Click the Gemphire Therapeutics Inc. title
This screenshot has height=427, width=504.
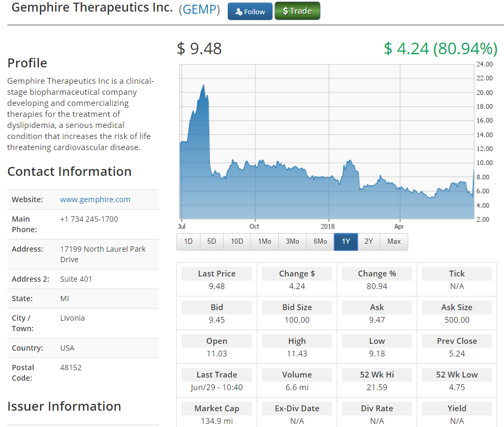click(92, 7)
